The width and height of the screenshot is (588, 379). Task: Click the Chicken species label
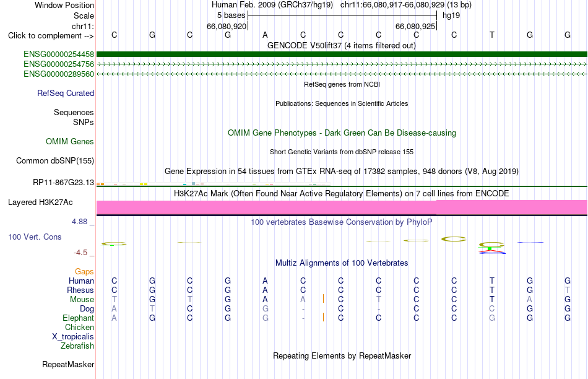[x=79, y=327]
